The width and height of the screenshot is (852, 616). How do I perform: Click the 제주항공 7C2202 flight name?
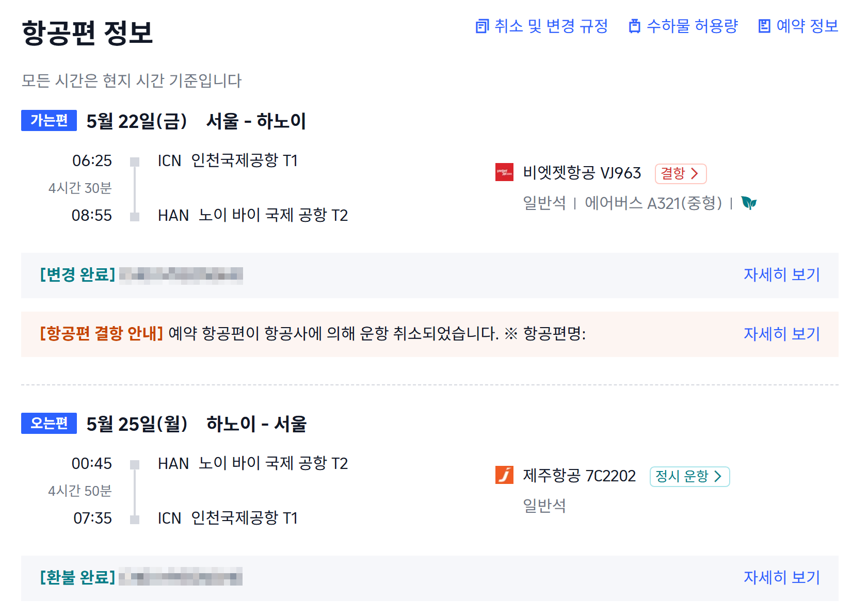[x=579, y=476]
